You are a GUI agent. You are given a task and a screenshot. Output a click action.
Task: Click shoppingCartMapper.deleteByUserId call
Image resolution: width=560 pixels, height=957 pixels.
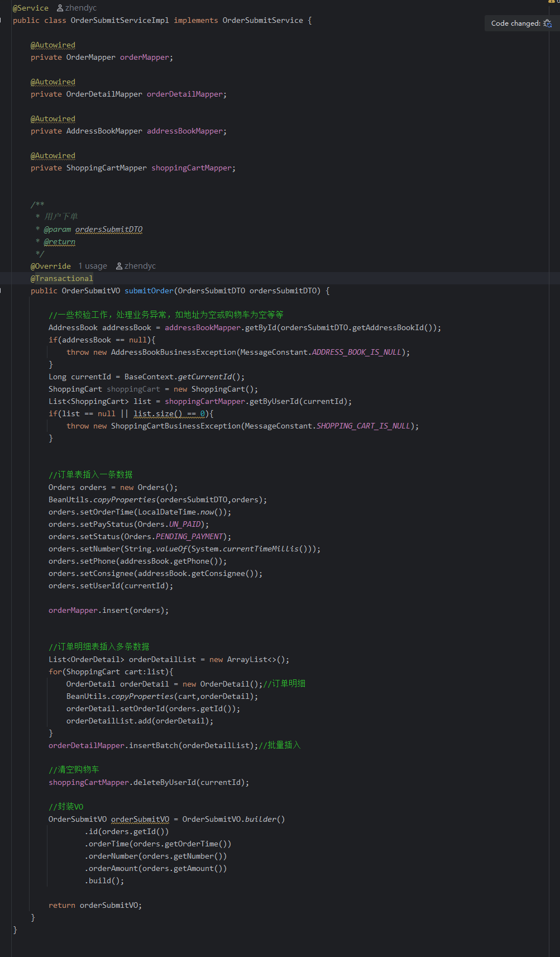[149, 782]
